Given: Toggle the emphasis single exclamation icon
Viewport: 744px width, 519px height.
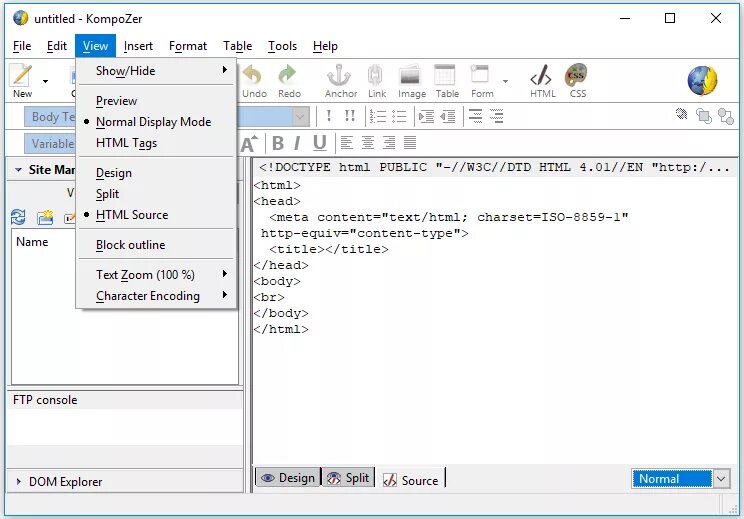Looking at the screenshot, I should [328, 116].
